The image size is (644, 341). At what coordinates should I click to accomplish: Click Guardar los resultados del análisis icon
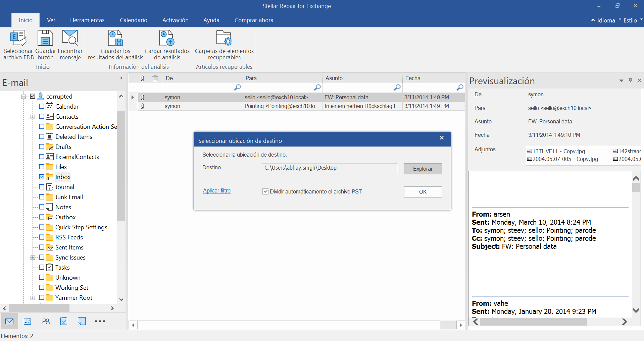[x=115, y=45]
